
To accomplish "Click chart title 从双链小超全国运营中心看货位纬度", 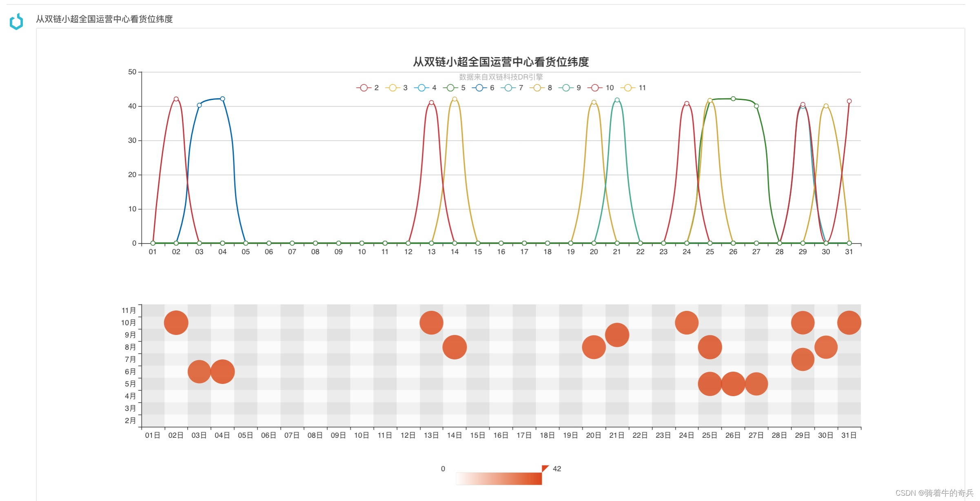I will point(501,62).
